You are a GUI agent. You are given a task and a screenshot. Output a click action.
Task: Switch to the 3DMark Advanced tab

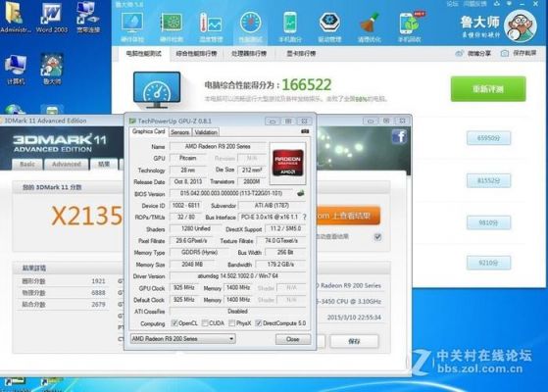(67, 164)
